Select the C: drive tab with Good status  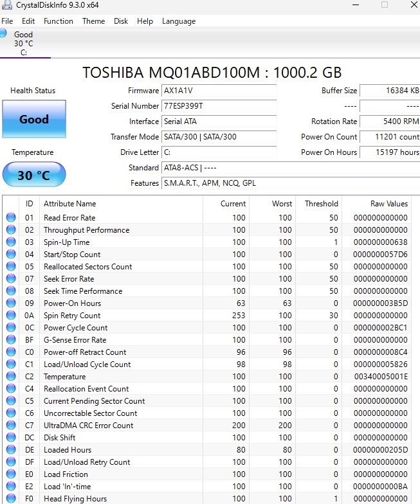(25, 44)
